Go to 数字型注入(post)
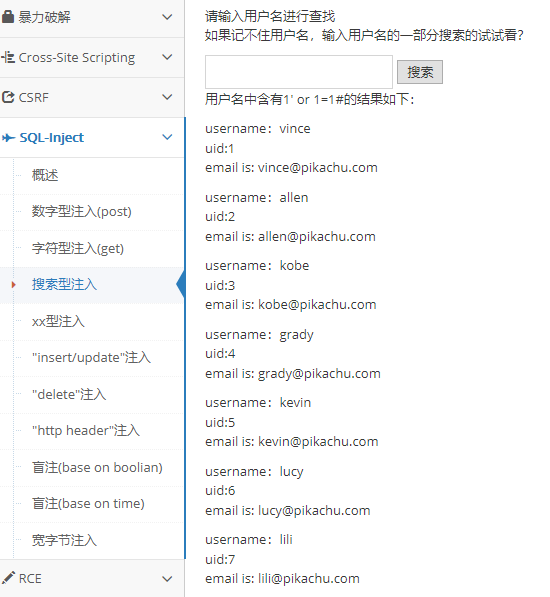550x597 pixels. pyautogui.click(x=81, y=211)
